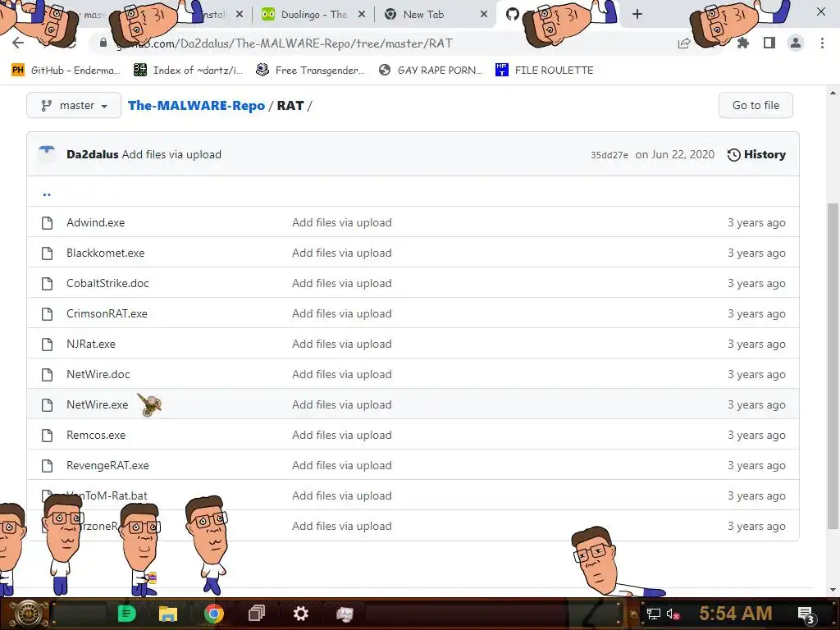This screenshot has height=630, width=840.
Task: Open the GitHub - Enderma... bookmark
Action: tap(66, 71)
